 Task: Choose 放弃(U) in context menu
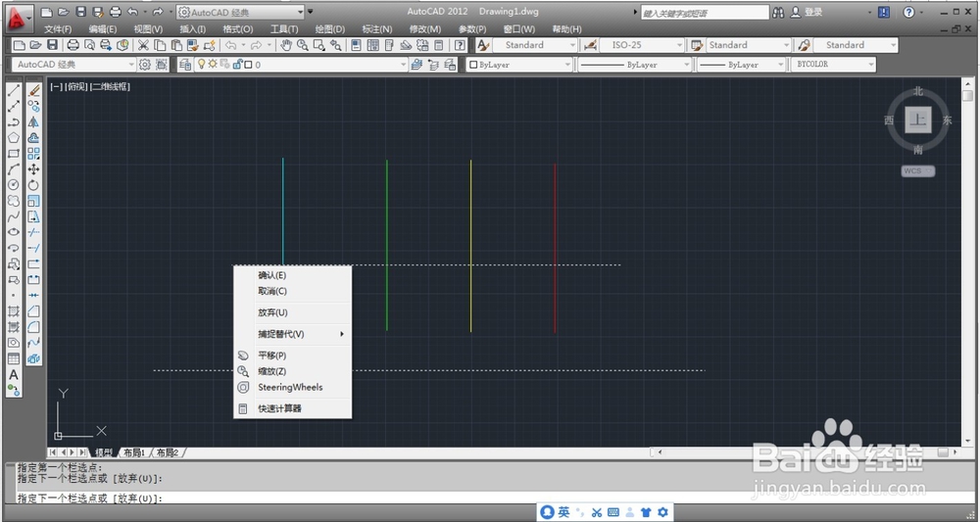(292, 312)
